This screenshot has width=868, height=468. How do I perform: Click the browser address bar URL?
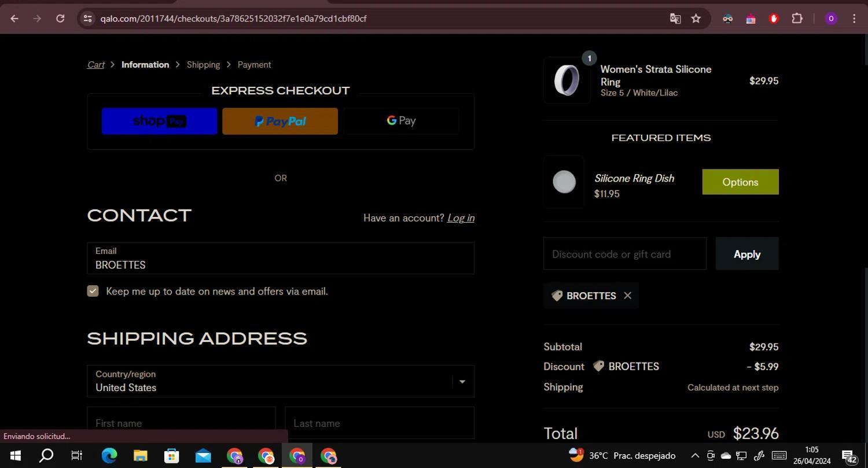(x=233, y=19)
